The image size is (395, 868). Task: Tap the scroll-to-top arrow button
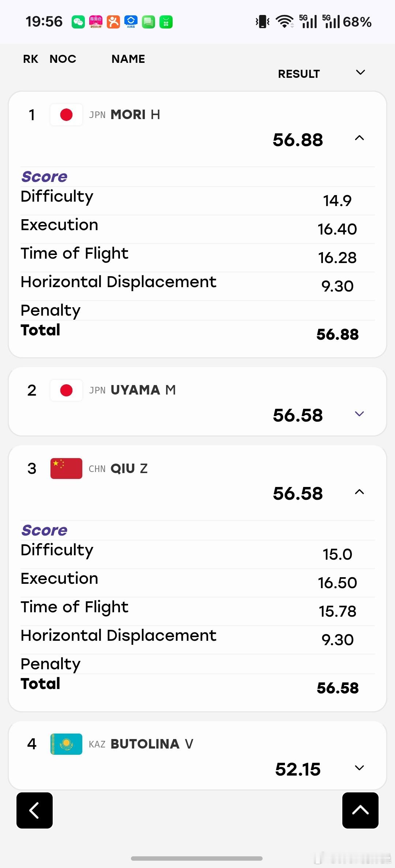(360, 810)
